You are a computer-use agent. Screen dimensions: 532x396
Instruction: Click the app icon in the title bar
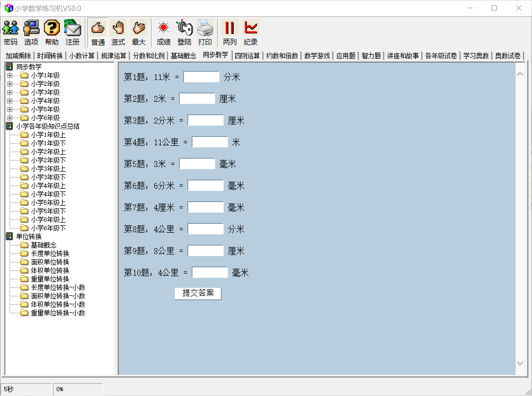coord(9,8)
